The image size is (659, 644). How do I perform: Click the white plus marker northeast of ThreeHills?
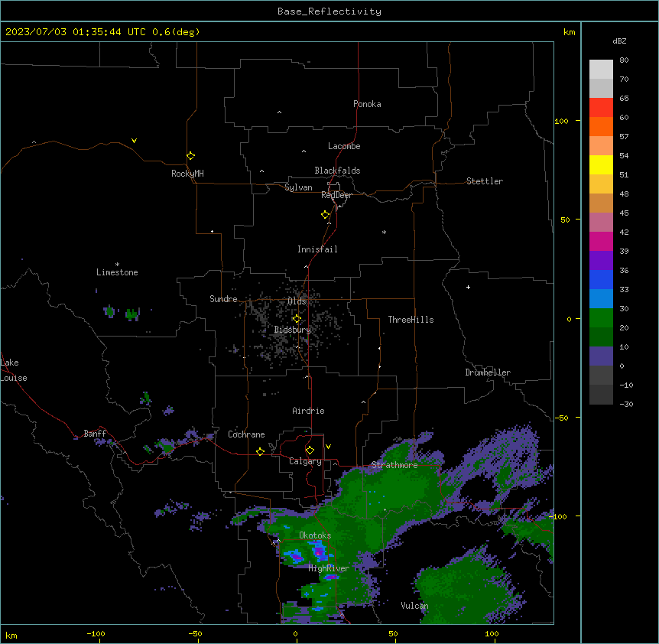(468, 287)
